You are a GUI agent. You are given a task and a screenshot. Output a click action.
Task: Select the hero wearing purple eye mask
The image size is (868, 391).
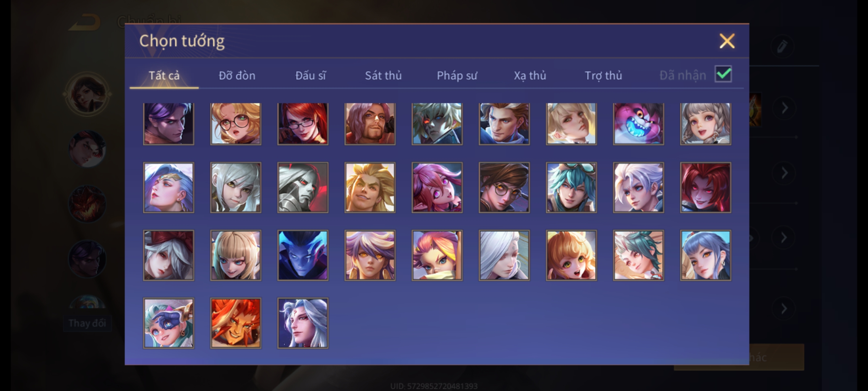tap(169, 323)
